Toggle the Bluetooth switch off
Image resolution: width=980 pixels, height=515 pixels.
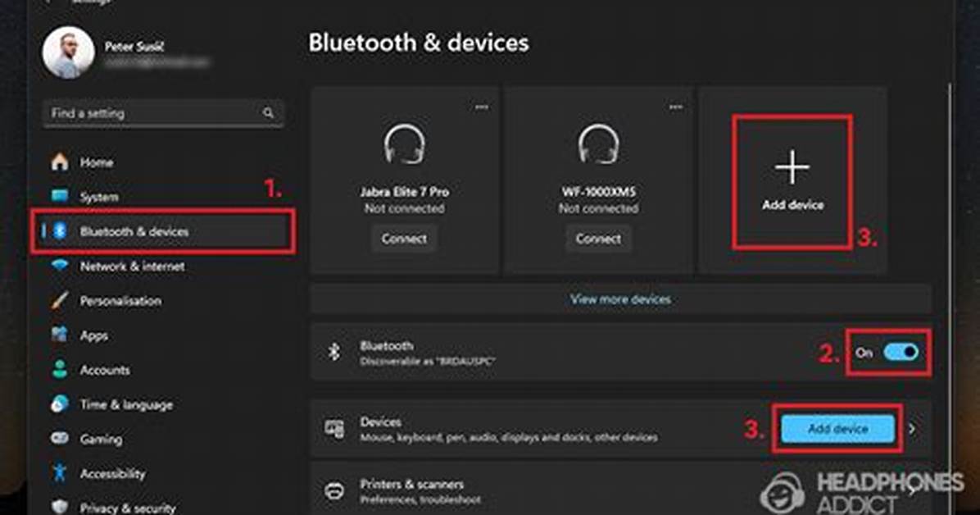(901, 353)
